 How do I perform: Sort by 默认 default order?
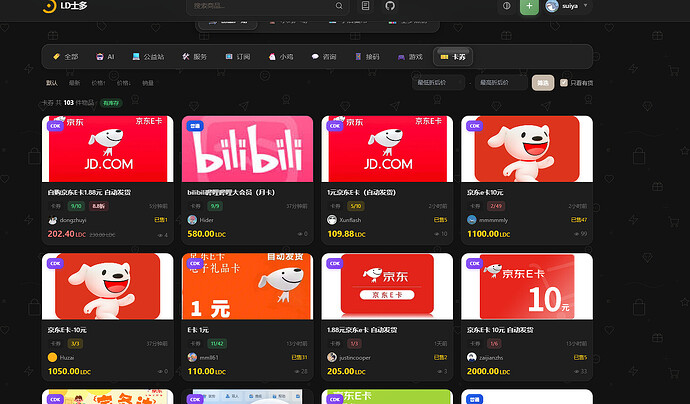point(51,83)
